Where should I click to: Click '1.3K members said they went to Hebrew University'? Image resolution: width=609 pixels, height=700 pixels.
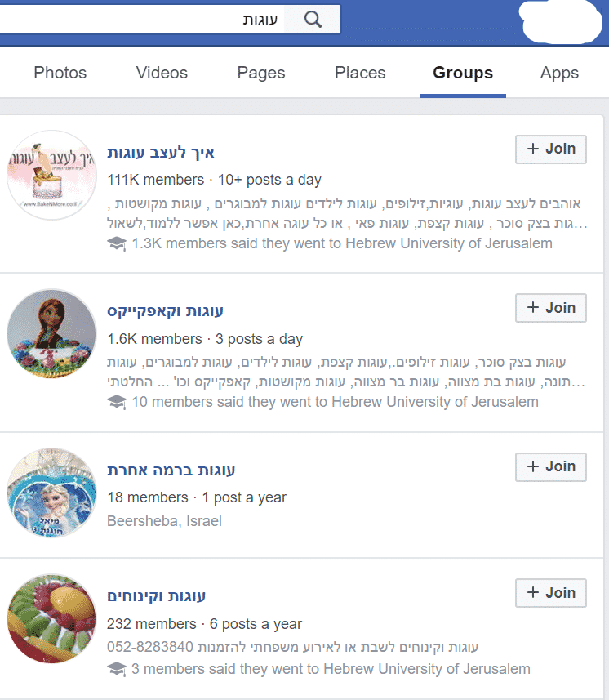(342, 243)
